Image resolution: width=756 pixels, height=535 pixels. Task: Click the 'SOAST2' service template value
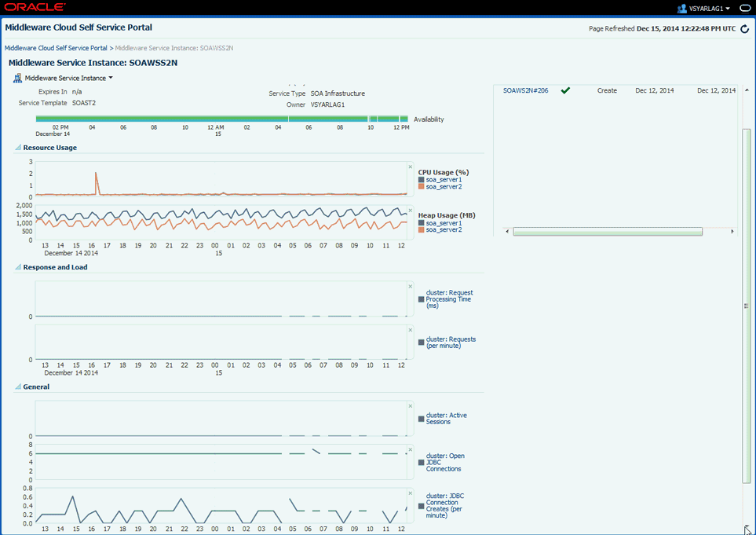click(84, 103)
